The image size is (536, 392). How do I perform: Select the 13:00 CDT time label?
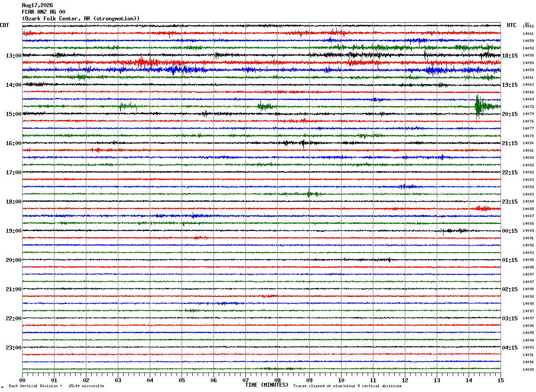point(13,56)
